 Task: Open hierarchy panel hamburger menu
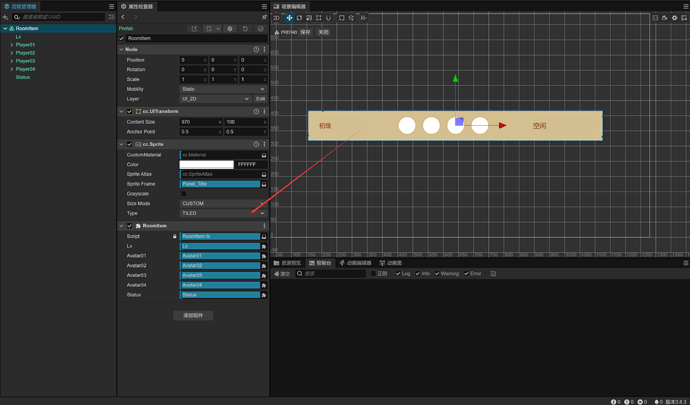[x=111, y=6]
